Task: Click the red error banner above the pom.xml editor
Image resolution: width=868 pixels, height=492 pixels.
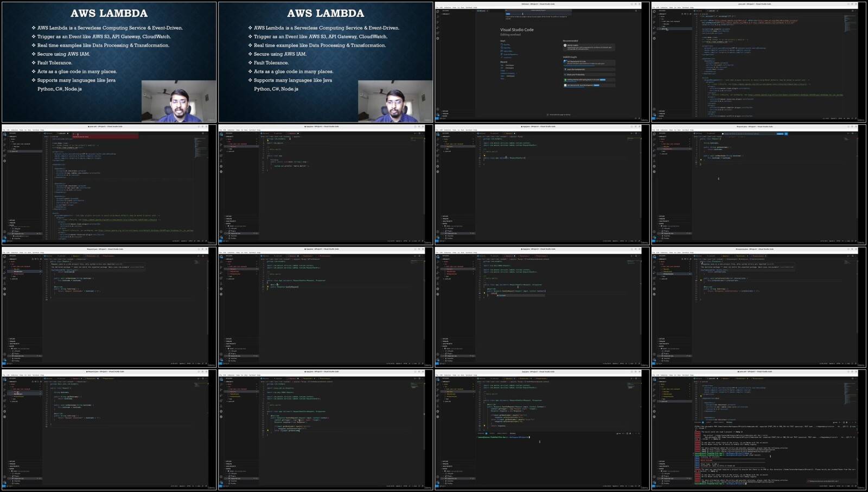Action: click(x=106, y=135)
